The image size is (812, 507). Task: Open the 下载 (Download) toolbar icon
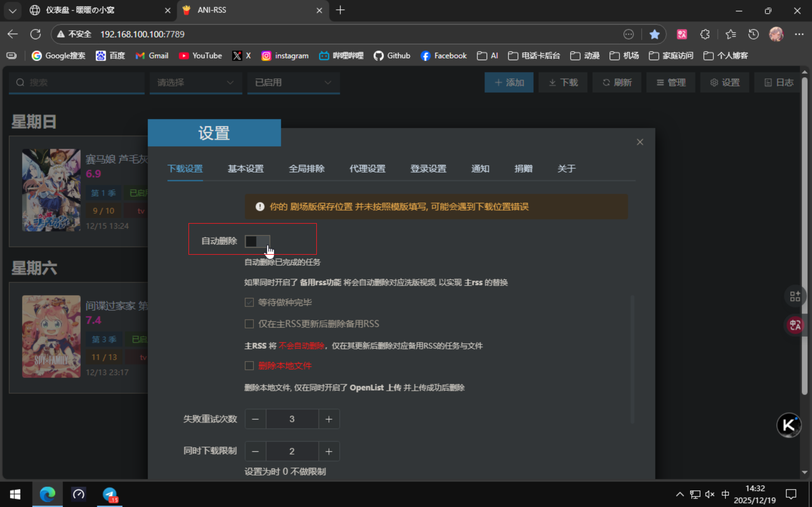tap(563, 82)
